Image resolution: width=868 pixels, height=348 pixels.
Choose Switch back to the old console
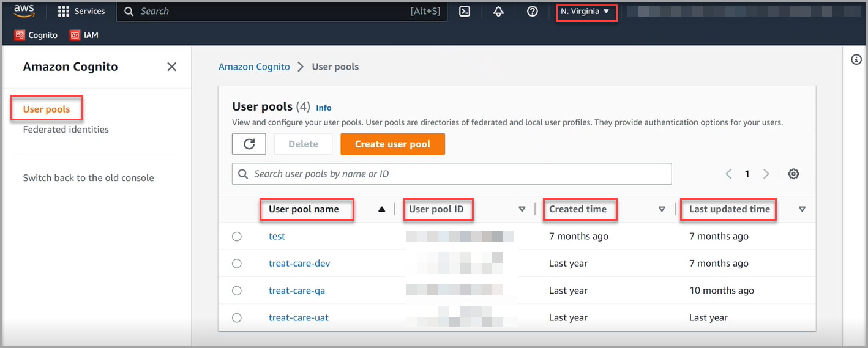[x=89, y=178]
